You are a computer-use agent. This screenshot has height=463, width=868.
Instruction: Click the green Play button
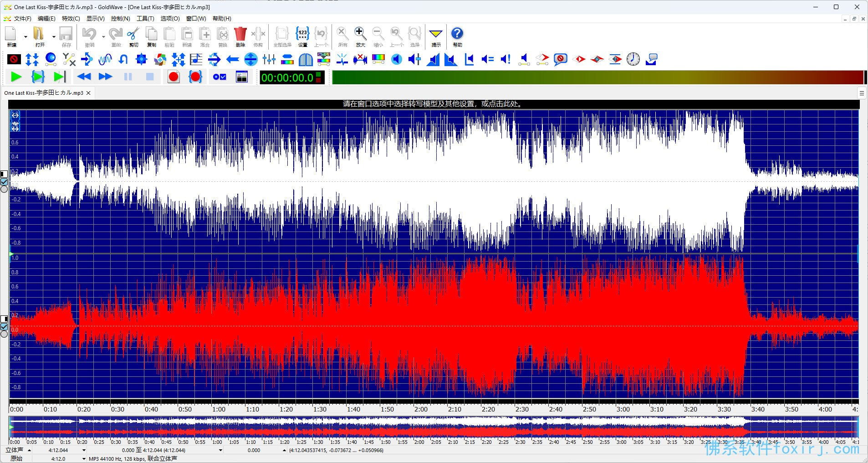[x=16, y=77]
